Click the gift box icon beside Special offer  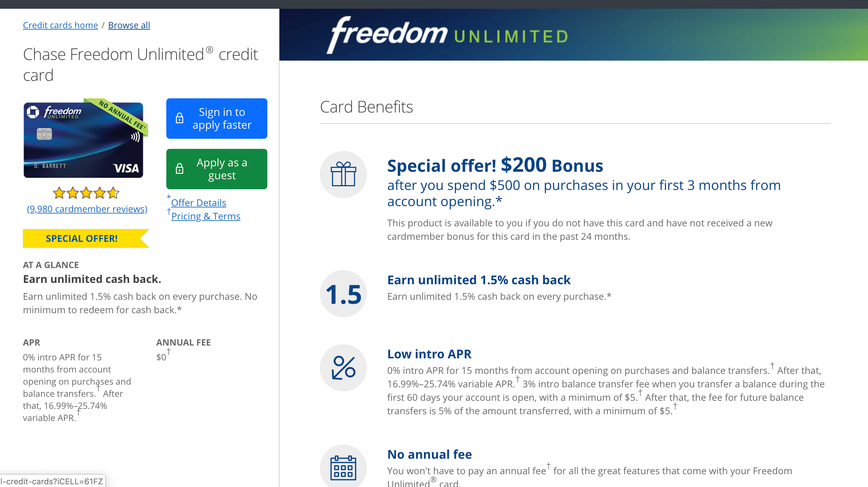tap(343, 174)
